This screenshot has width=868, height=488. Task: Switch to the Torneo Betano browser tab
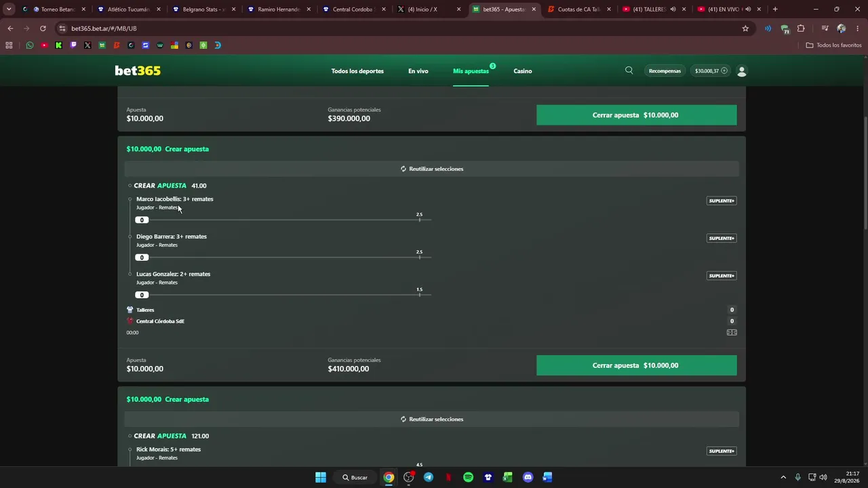coord(58,9)
